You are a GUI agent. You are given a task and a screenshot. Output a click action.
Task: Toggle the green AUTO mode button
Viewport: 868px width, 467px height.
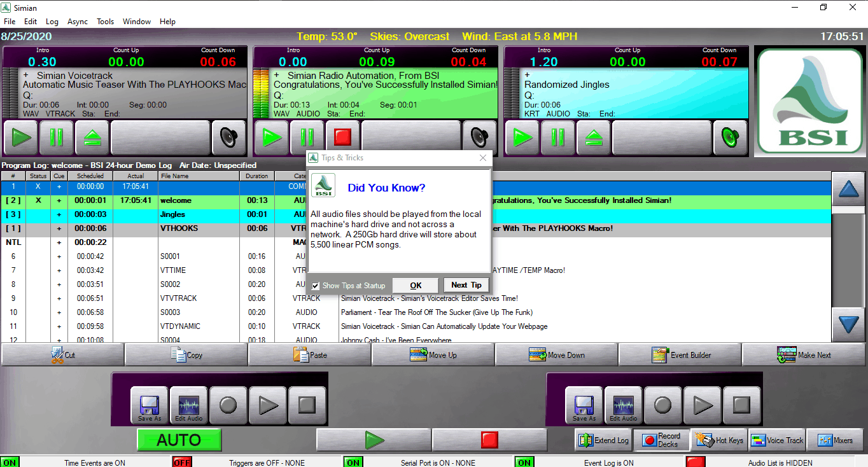coord(179,440)
